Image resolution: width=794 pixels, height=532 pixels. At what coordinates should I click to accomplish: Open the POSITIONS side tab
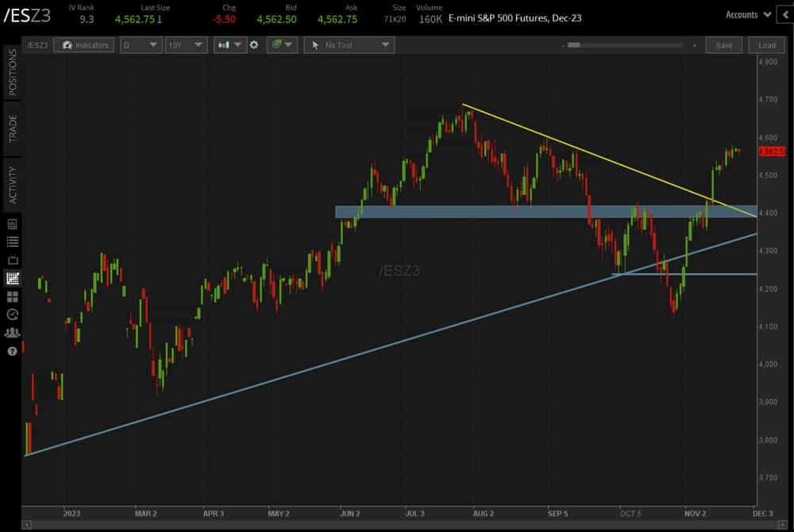(x=12, y=72)
